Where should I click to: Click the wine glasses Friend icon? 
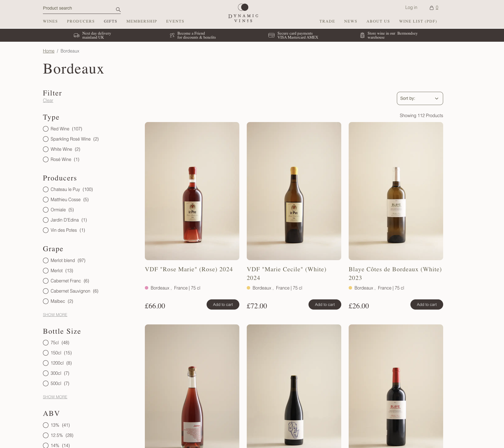172,36
